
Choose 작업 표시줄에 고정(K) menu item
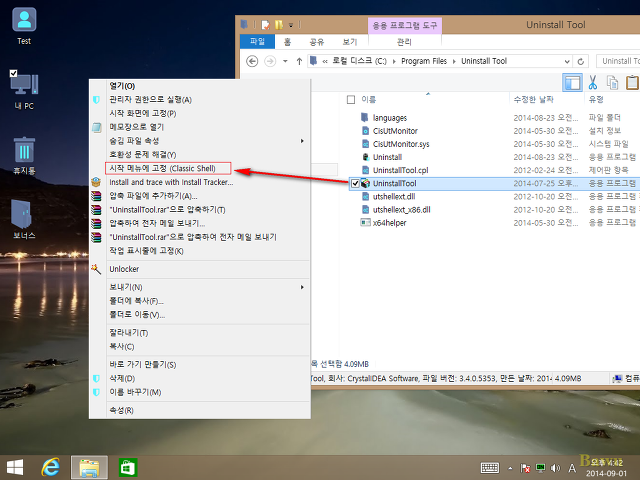pos(200,251)
